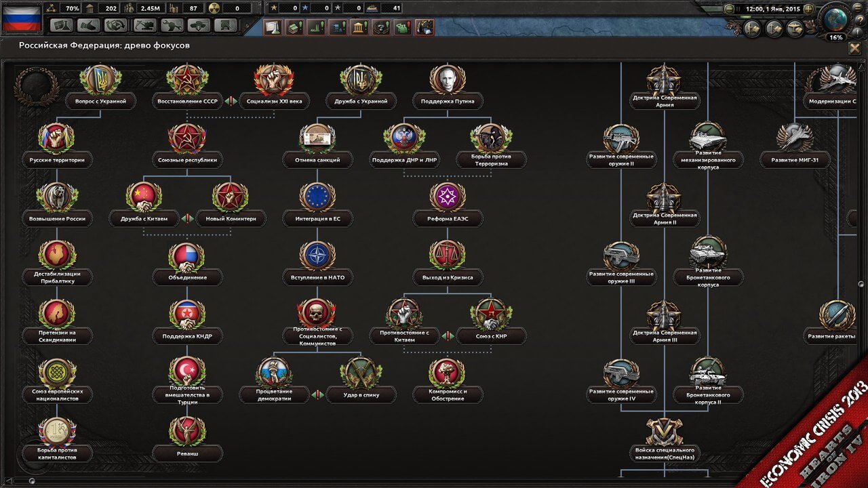Increase game speed with plus button
This screenshot has height=488, width=868.
pos(808,9)
